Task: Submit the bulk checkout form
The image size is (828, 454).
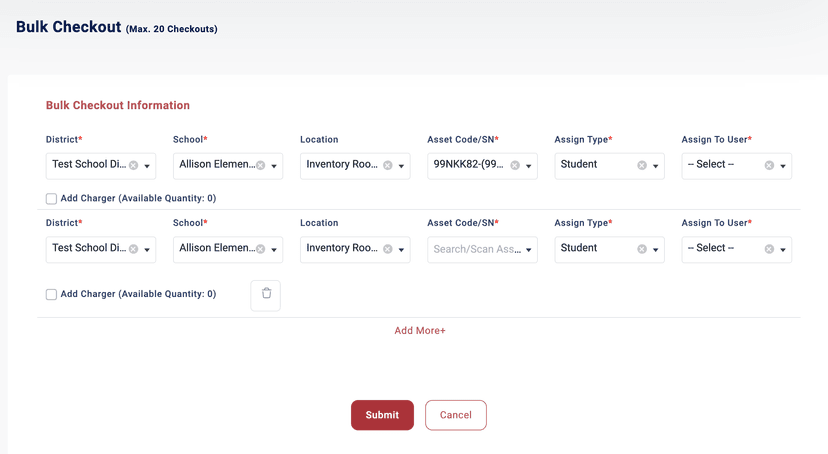Action: pos(382,415)
